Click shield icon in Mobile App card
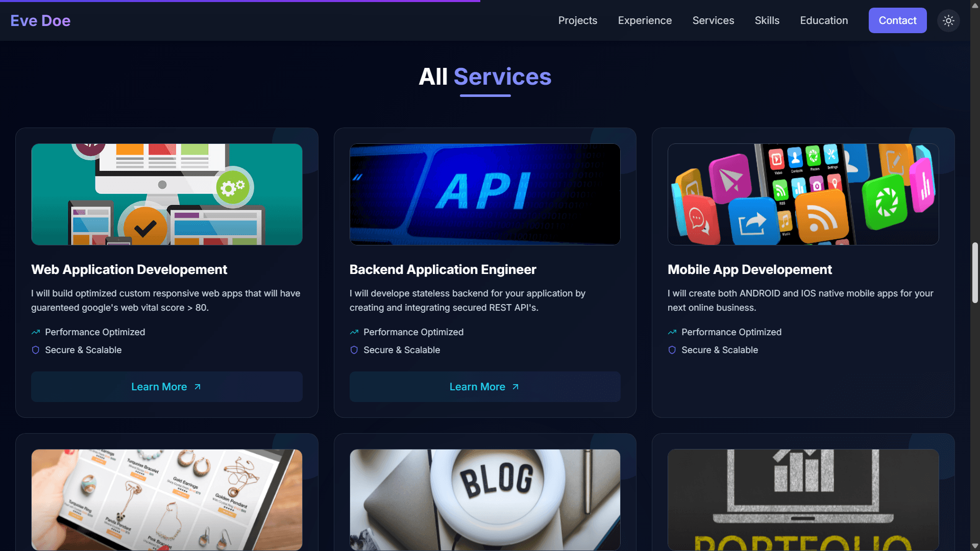Screen dimensions: 980x551 point(672,350)
